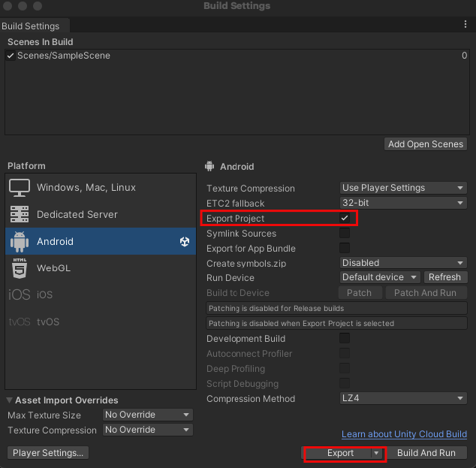Click the Build to Device label
Screen dimensions: 476x468
click(x=238, y=293)
